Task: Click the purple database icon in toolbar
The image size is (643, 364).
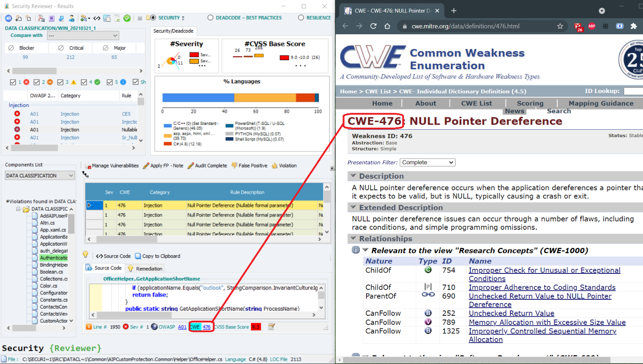Action: [x=52, y=18]
